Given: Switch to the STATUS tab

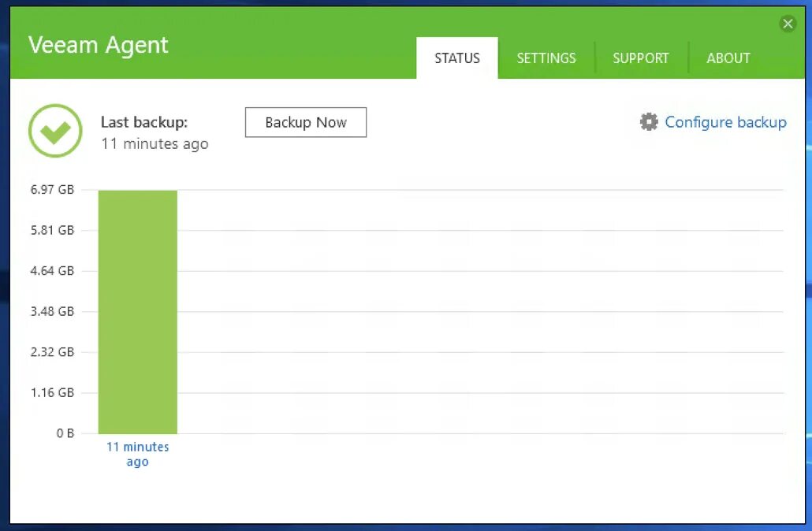Looking at the screenshot, I should pos(457,58).
